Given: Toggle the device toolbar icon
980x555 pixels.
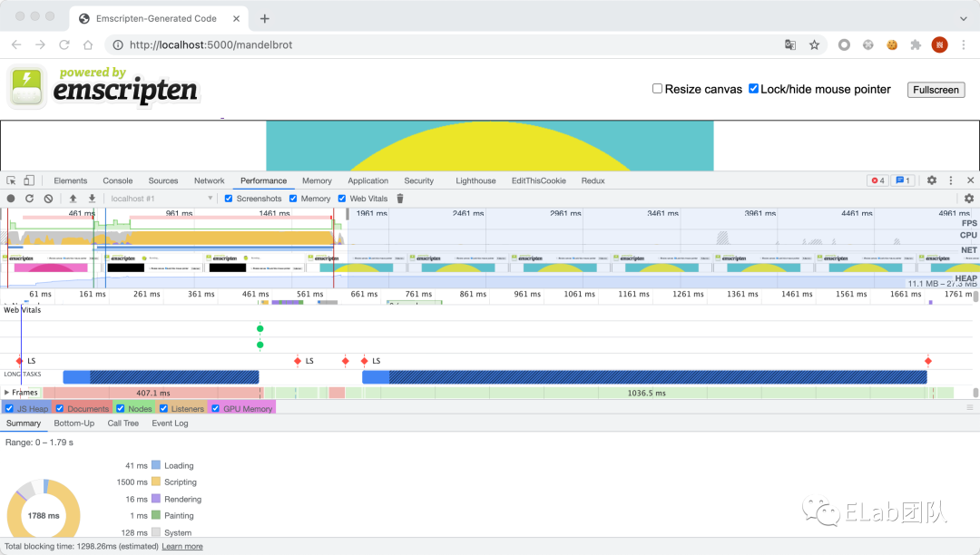Looking at the screenshot, I should (x=29, y=180).
